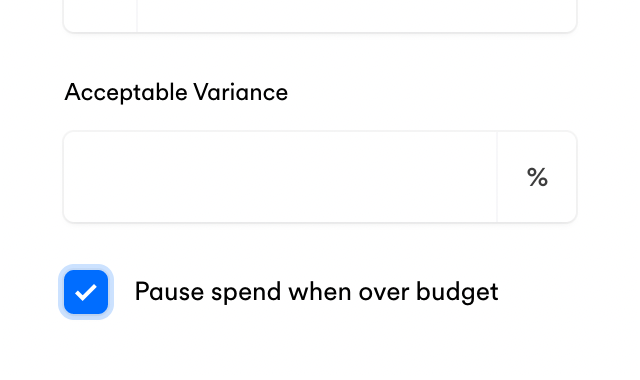The width and height of the screenshot is (640, 380).
Task: Disable pausing spend when over budget
Action: 86,292
